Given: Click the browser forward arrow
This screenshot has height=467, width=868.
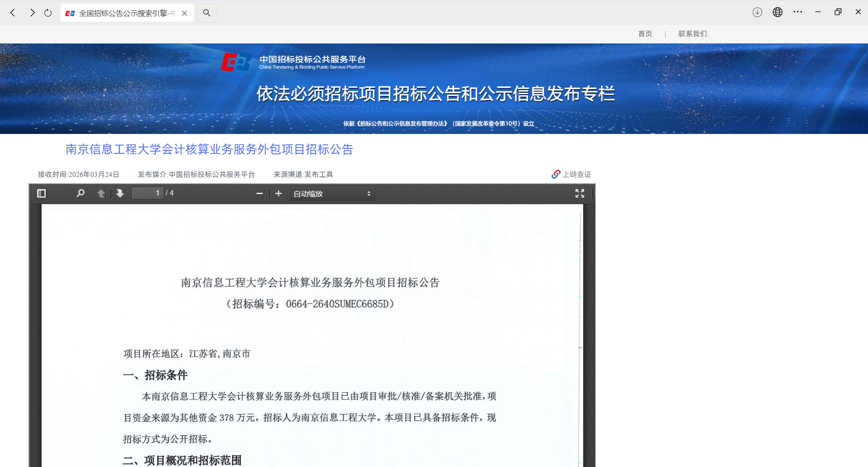Looking at the screenshot, I should [x=32, y=13].
